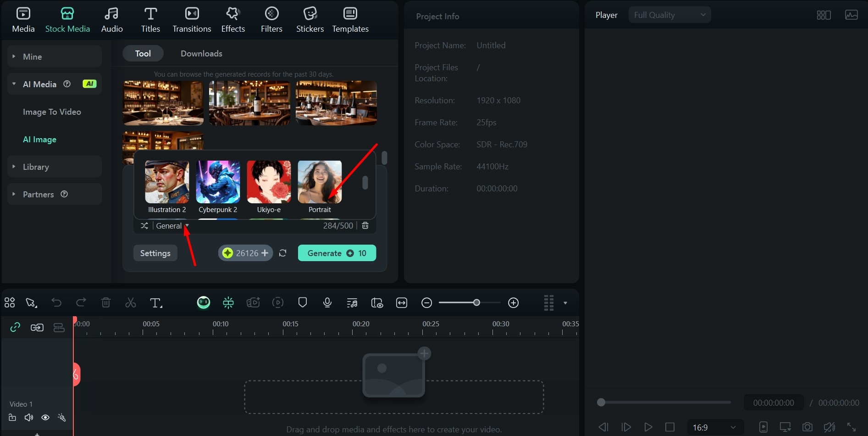Viewport: 868px width, 436px height.
Task: Mute the Video 1 track
Action: [29, 418]
